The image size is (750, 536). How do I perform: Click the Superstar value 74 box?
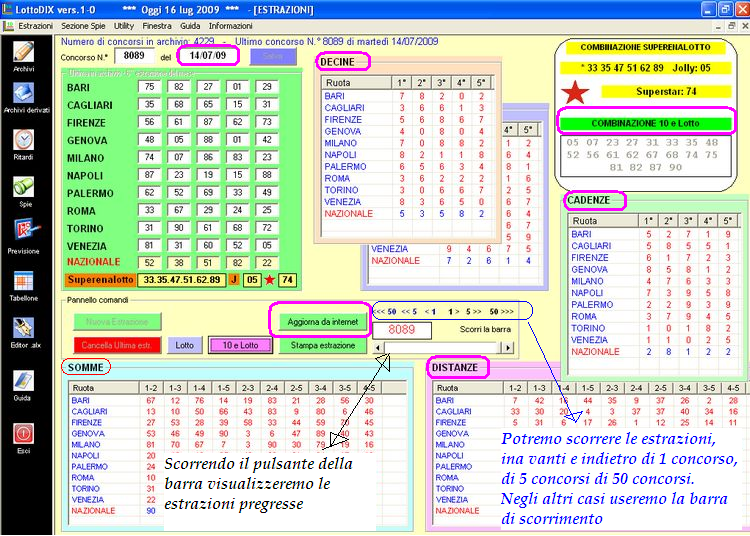287,280
